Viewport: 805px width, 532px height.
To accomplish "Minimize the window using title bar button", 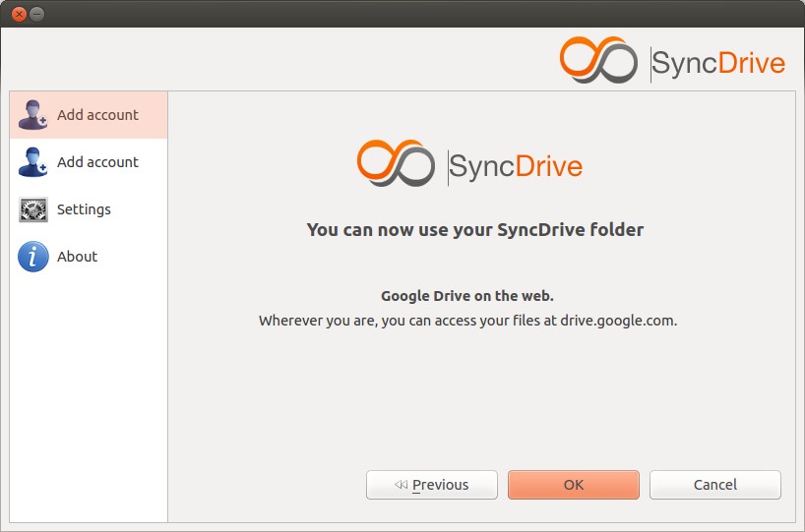I will (x=37, y=14).
